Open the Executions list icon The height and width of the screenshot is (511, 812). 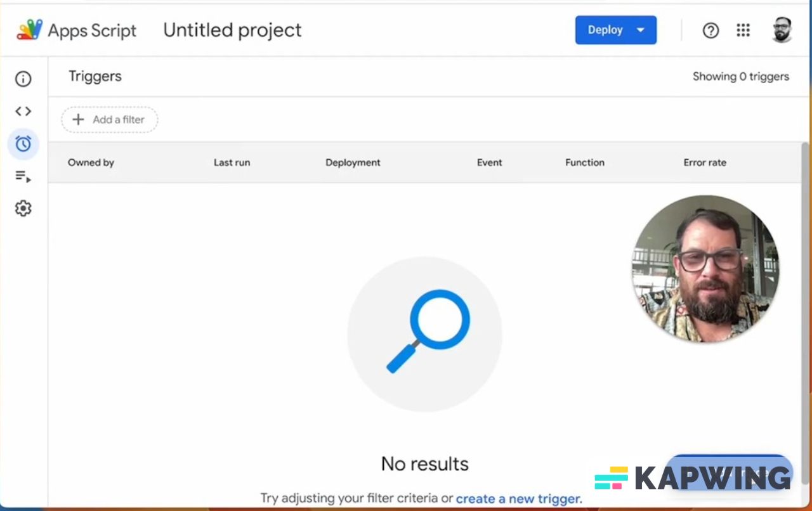[23, 176]
